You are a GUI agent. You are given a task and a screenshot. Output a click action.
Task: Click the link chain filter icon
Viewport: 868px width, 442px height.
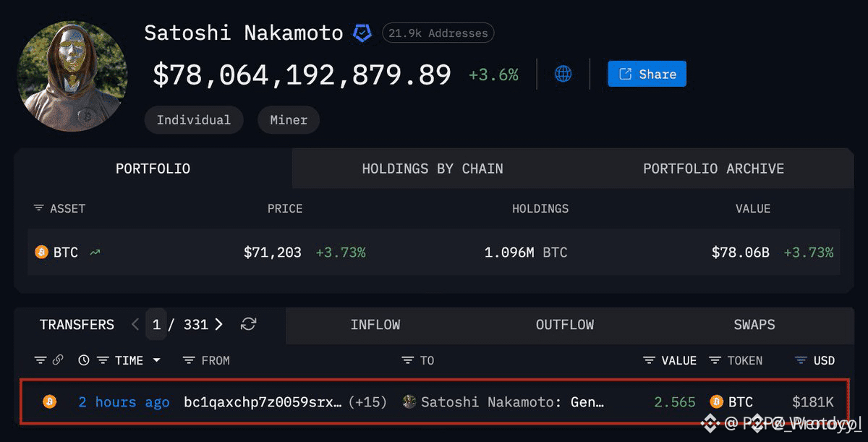coord(58,360)
